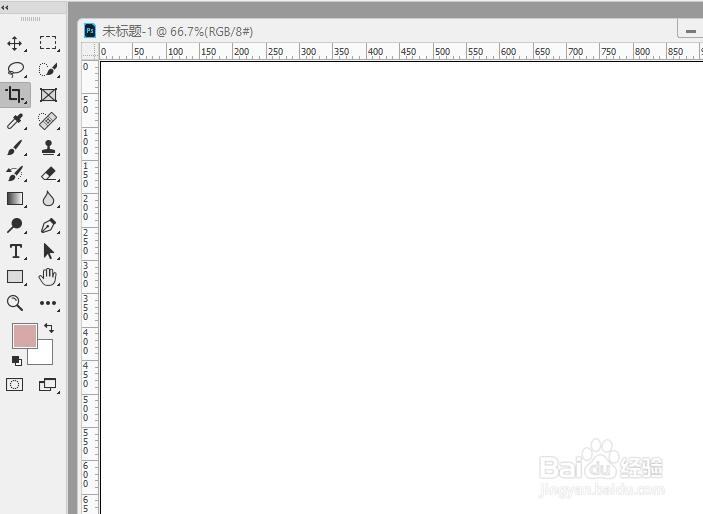Open the Edit Toolbar three-dots menu
This screenshot has height=514, width=703.
(48, 303)
